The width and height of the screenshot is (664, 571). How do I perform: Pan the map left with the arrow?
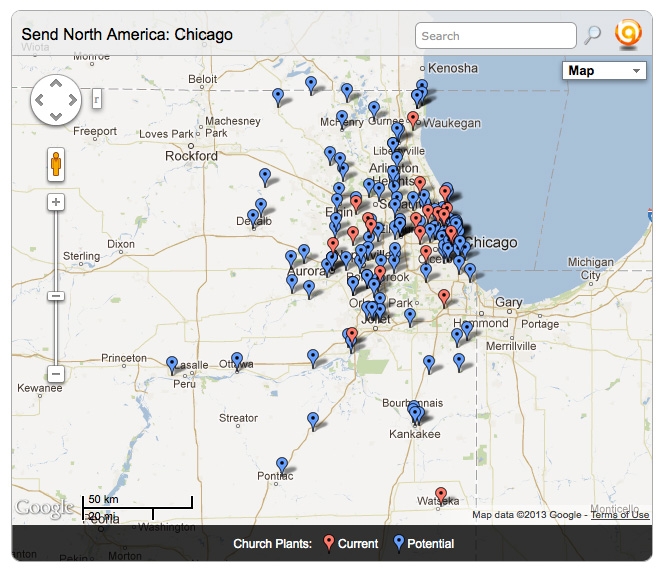click(x=40, y=100)
